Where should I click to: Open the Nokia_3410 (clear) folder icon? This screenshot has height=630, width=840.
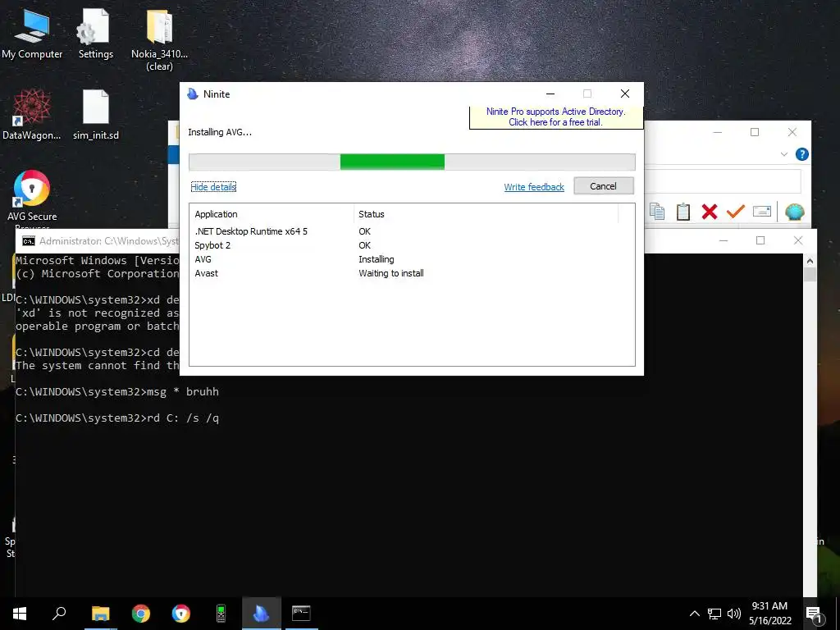(x=159, y=40)
